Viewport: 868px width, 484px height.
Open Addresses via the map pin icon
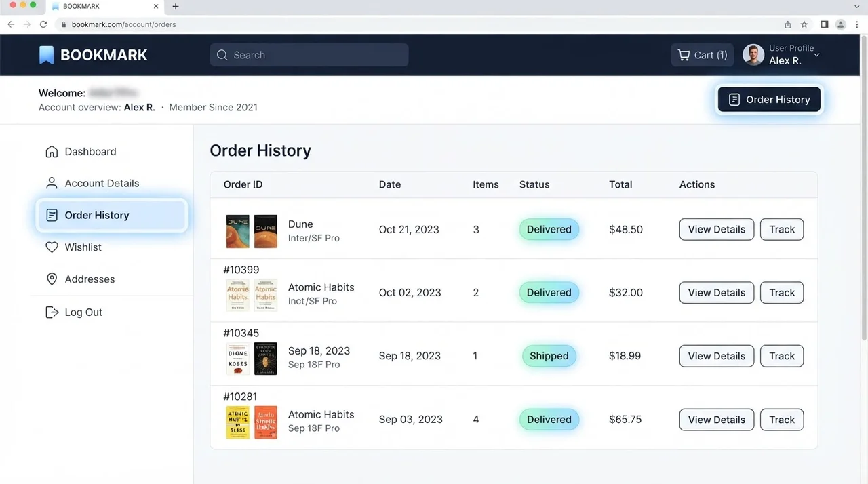tap(52, 279)
